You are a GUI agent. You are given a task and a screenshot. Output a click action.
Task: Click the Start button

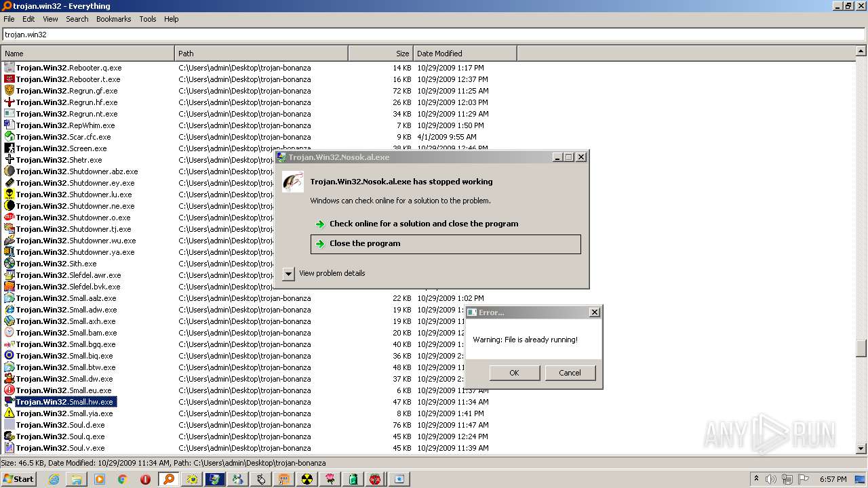(x=19, y=479)
